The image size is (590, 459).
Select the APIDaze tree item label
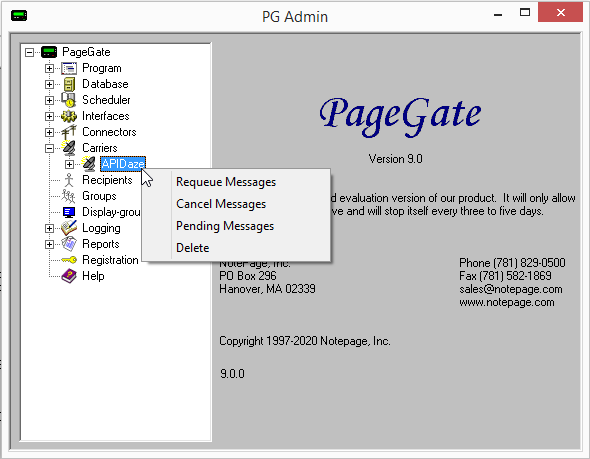[x=123, y=164]
